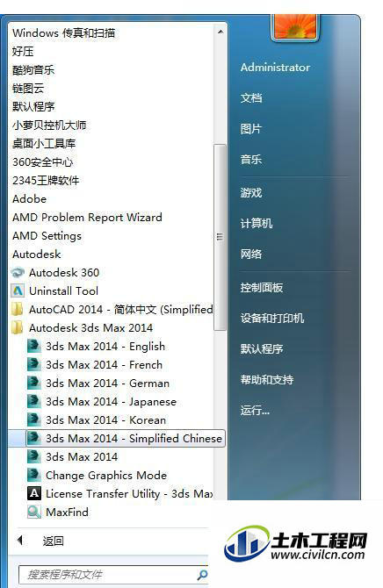The image size is (383, 588).
Task: Open 3ds Max 2014 - Japanese entry
Action: 111,401
